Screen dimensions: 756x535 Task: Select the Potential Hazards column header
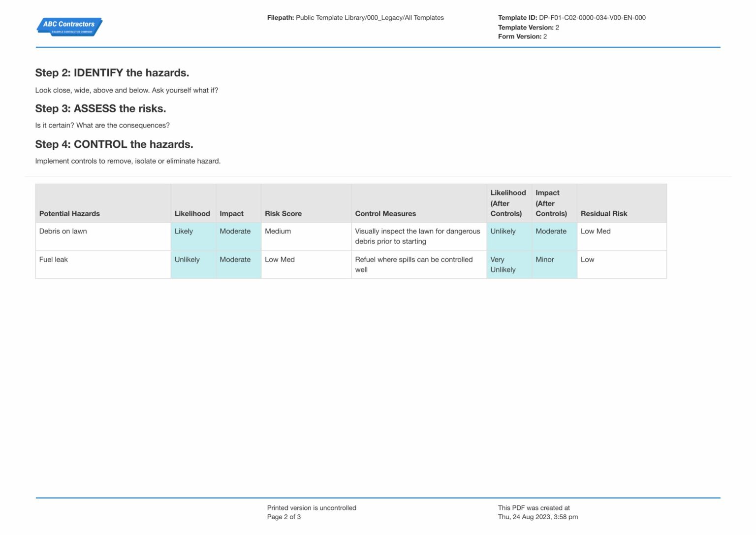click(x=69, y=213)
